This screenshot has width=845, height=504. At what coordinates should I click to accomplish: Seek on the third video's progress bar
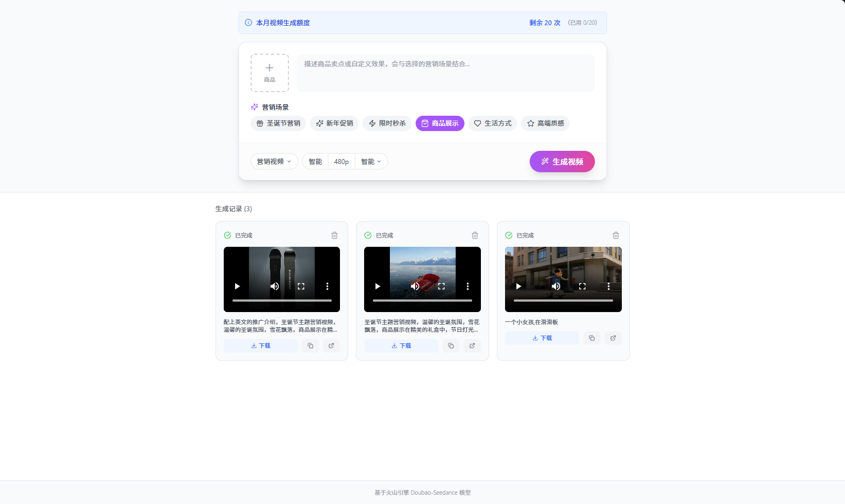563,301
